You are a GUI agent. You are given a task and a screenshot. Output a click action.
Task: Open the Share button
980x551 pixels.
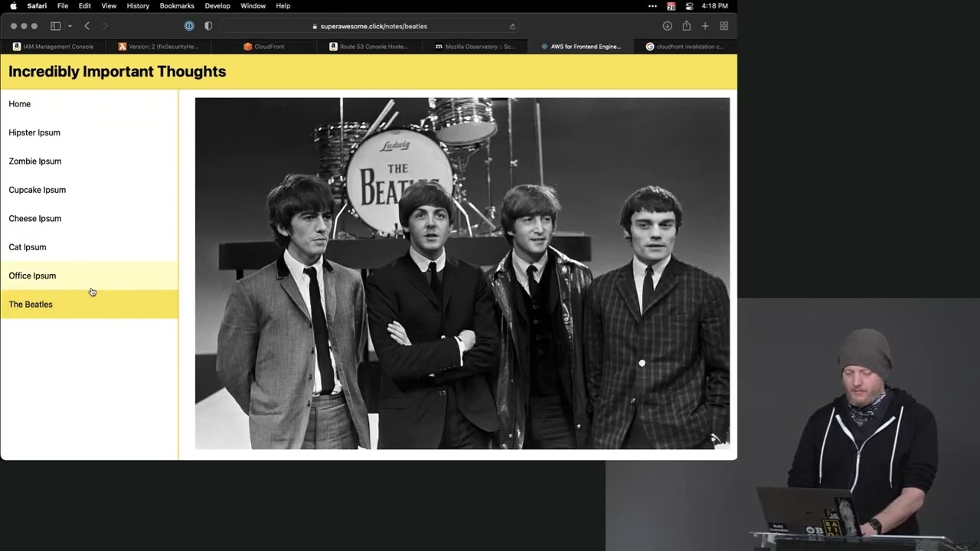click(686, 26)
